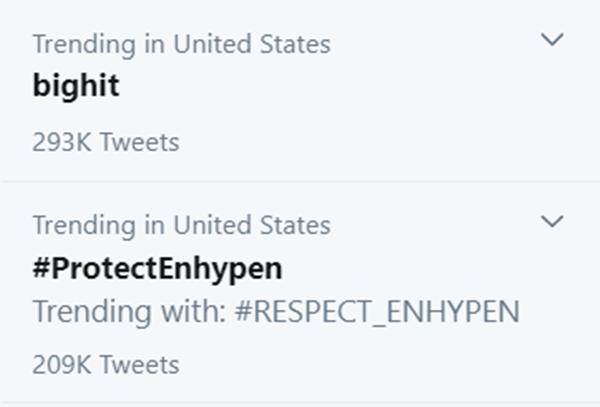Viewport: 600px width, 407px height.
Task: Click the 293K Tweets count
Action: point(105,142)
